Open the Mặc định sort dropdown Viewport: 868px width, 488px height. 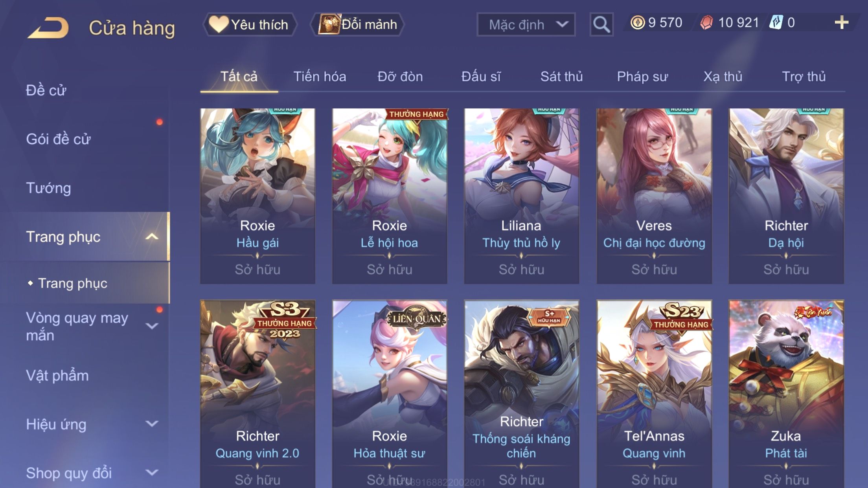526,24
